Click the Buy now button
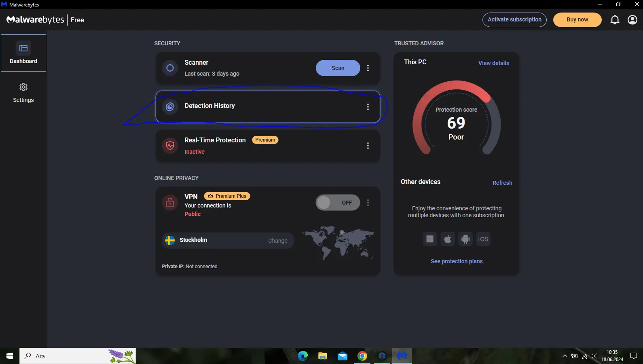643x364 pixels. [577, 19]
